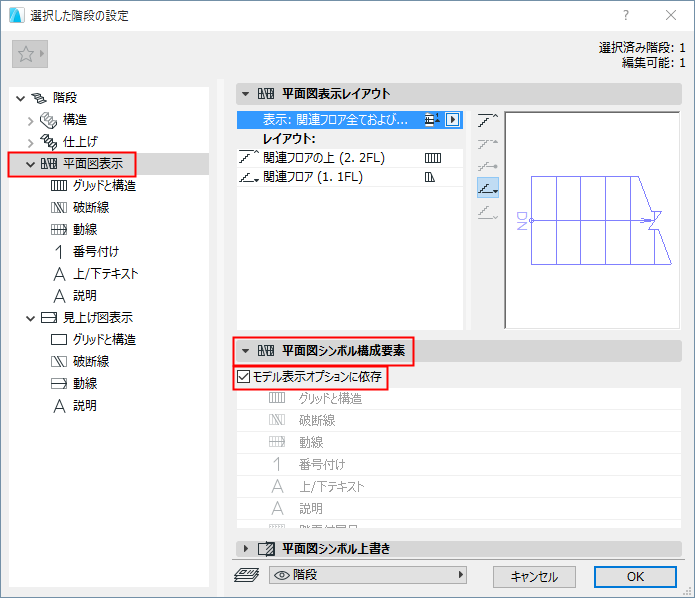The height and width of the screenshot is (598, 695).
Task: Select the 表示: 関連フロア全ておよび row
Action: (x=350, y=120)
